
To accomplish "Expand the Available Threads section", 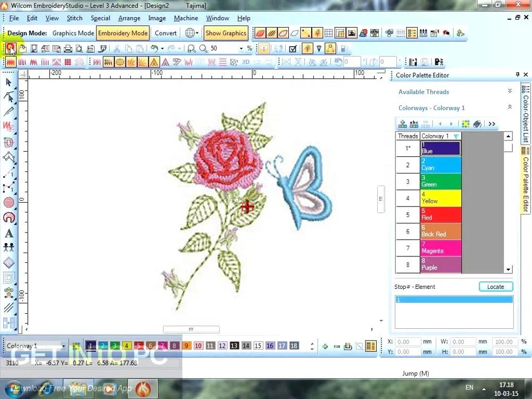I will coord(509,92).
